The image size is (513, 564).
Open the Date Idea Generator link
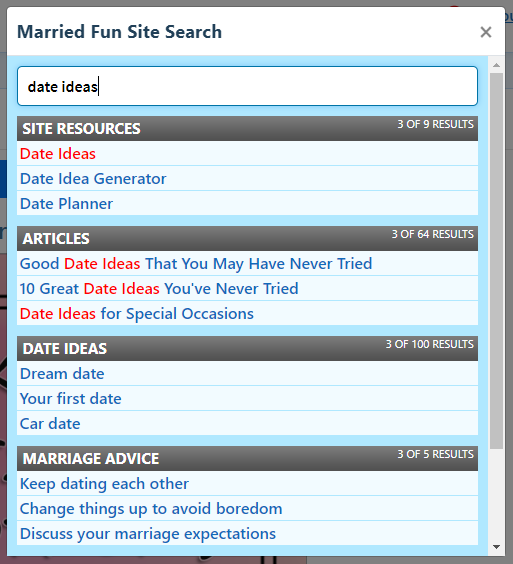[x=93, y=179]
